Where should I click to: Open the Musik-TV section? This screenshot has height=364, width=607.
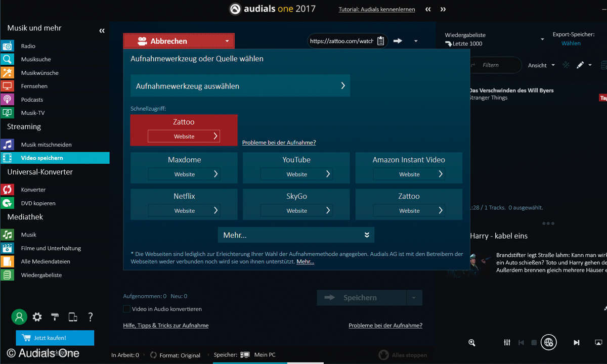pos(32,113)
